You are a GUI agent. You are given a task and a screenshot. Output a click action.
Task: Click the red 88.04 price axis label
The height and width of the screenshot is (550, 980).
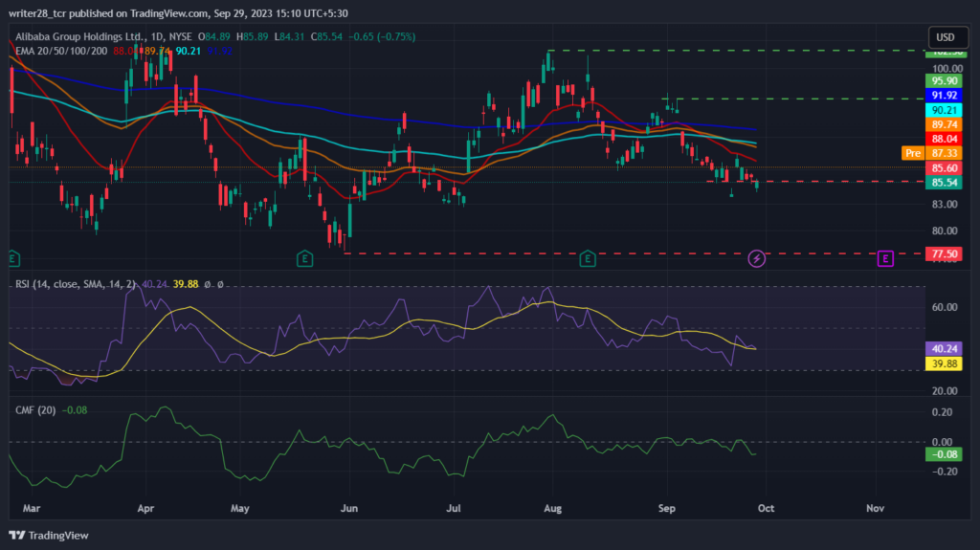[944, 139]
